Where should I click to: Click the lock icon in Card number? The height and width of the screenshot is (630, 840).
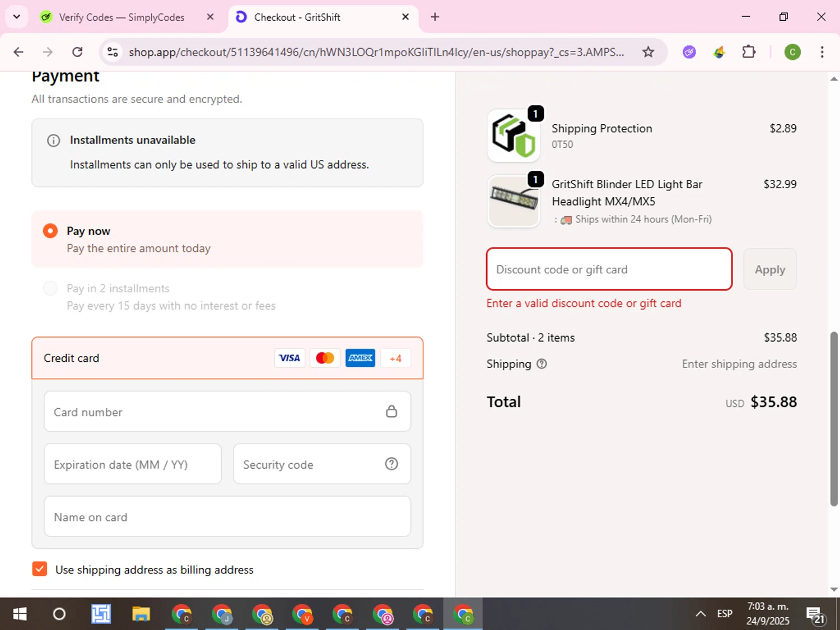[x=391, y=412]
